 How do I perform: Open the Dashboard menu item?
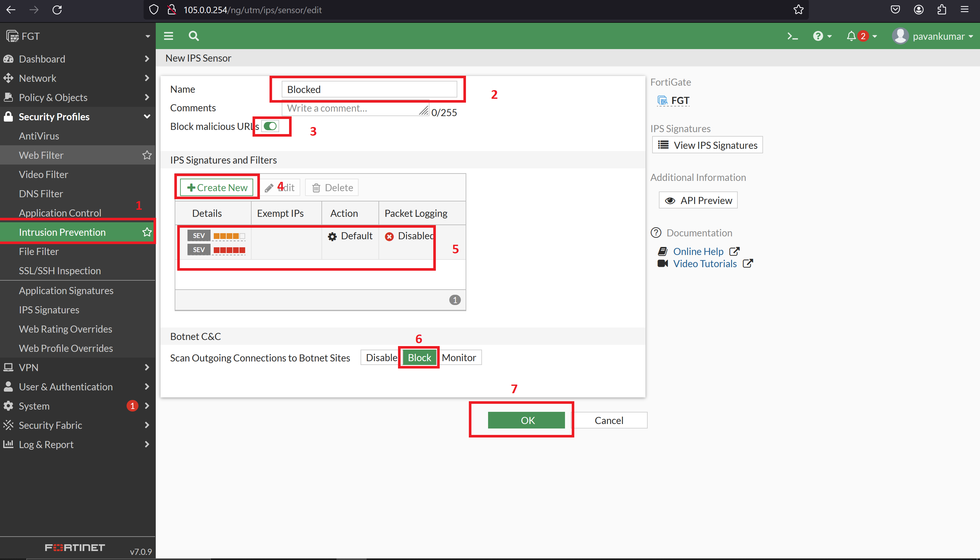pyautogui.click(x=42, y=58)
